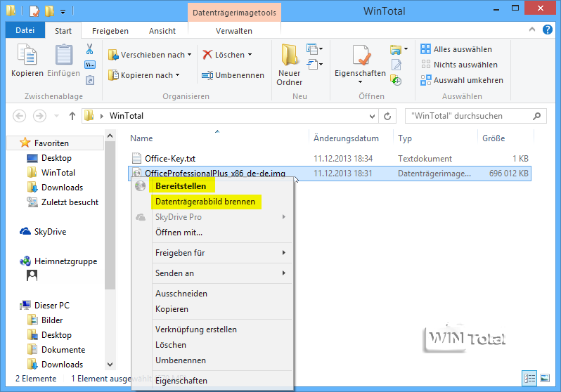
Task: Click the Heimnetzgruppe user picture icon
Action: pyautogui.click(x=32, y=275)
